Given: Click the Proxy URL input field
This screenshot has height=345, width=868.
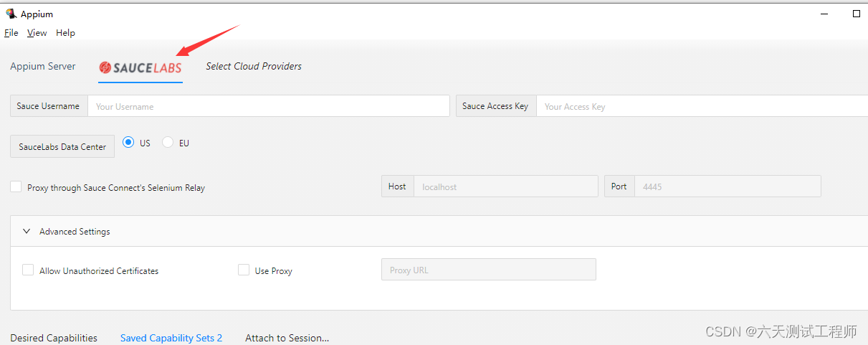Looking at the screenshot, I should click(x=489, y=270).
